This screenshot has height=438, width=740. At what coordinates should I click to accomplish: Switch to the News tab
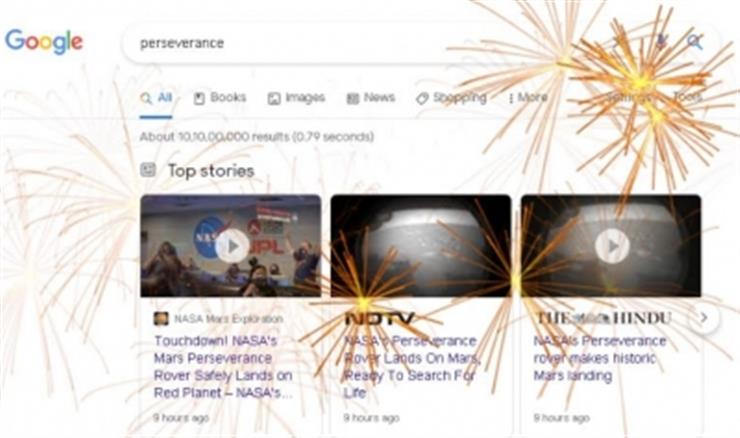pyautogui.click(x=371, y=98)
